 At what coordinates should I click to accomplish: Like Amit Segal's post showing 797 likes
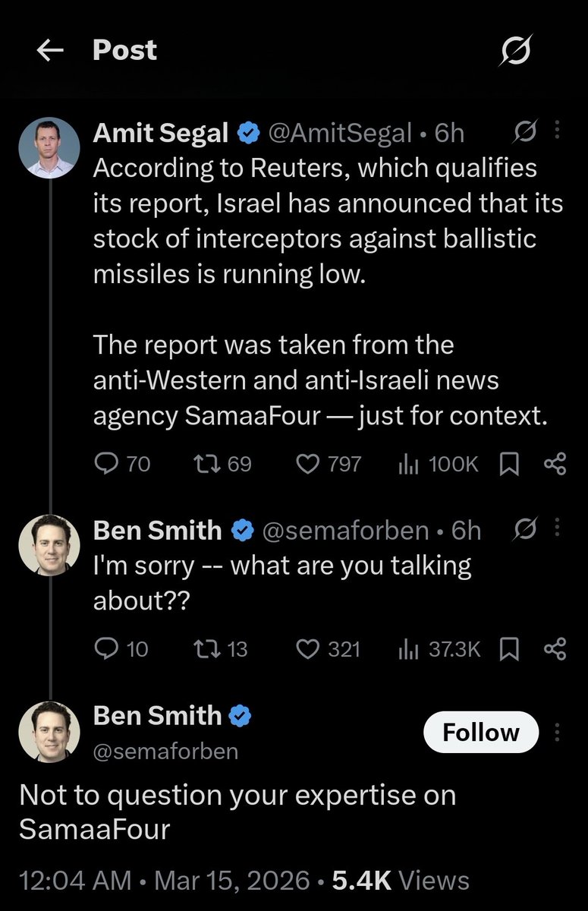tap(307, 464)
